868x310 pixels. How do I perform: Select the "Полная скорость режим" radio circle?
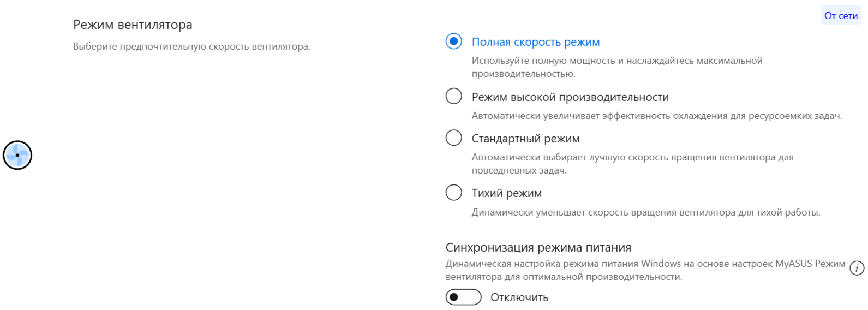tap(454, 41)
